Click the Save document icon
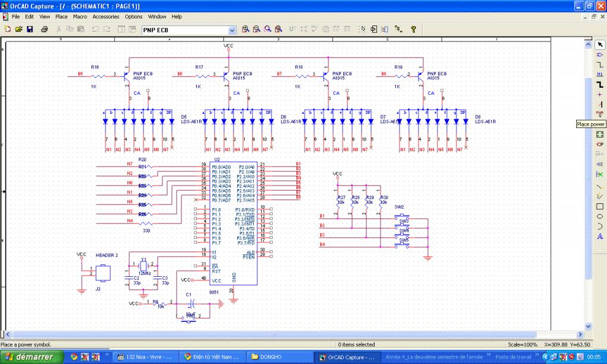Screen dimensions: 607x364 coord(30,29)
